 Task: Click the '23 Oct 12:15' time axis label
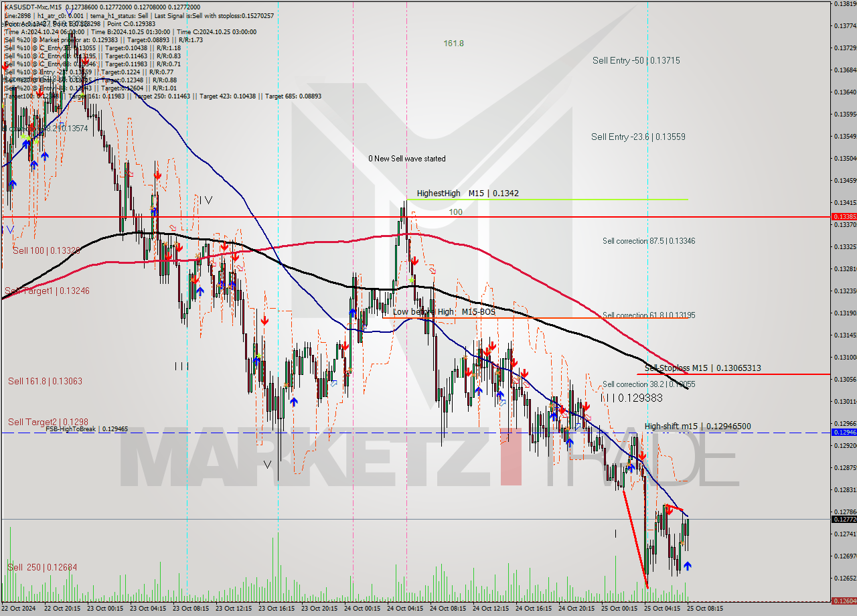[234, 609]
